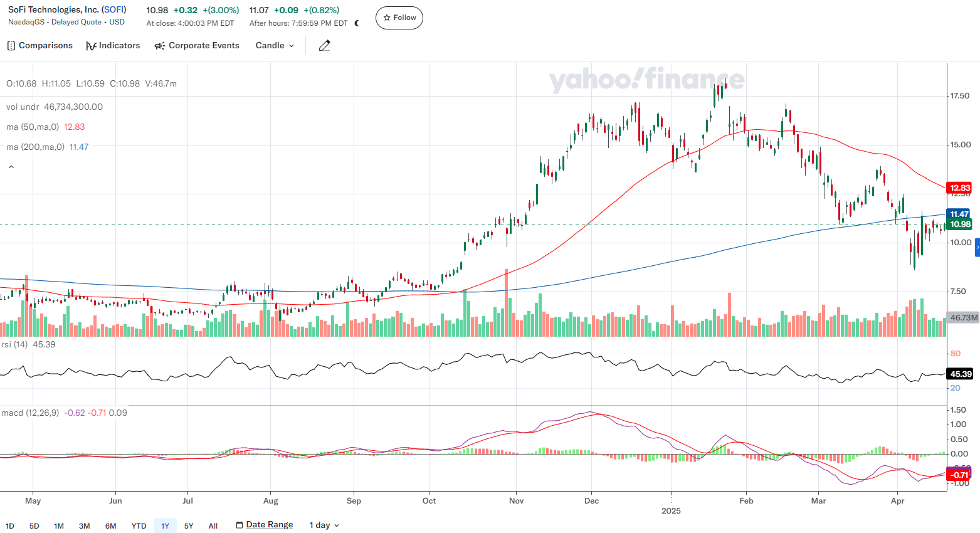980x533 pixels.
Task: Follow SoFi Technologies stock
Action: tap(399, 18)
